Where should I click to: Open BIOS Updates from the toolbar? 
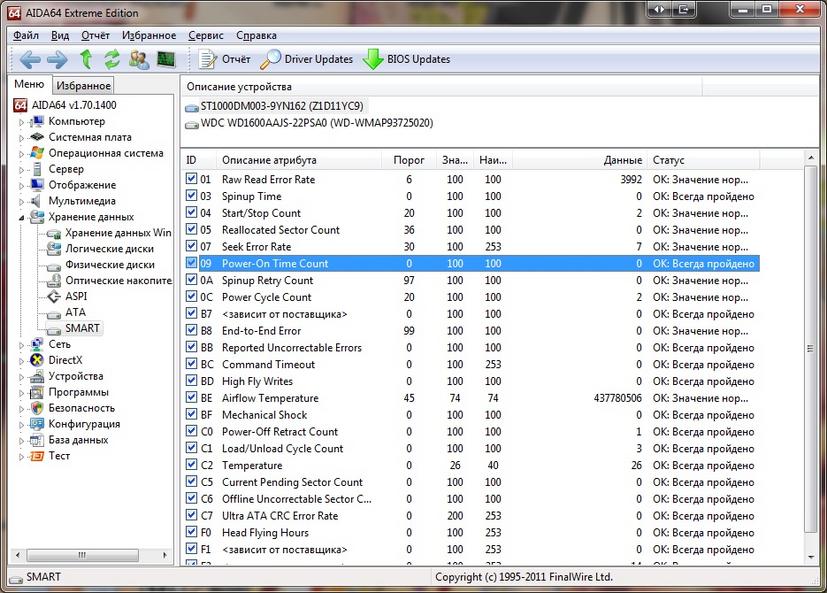click(407, 59)
